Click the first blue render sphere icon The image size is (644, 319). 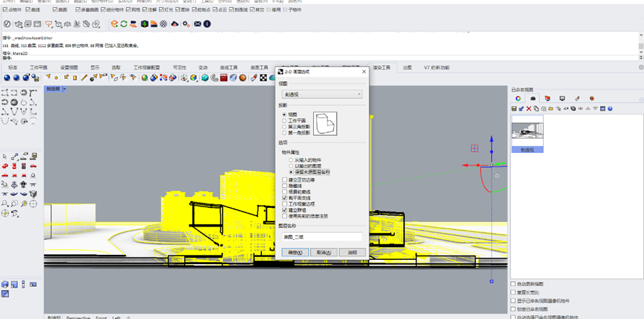coord(7,78)
